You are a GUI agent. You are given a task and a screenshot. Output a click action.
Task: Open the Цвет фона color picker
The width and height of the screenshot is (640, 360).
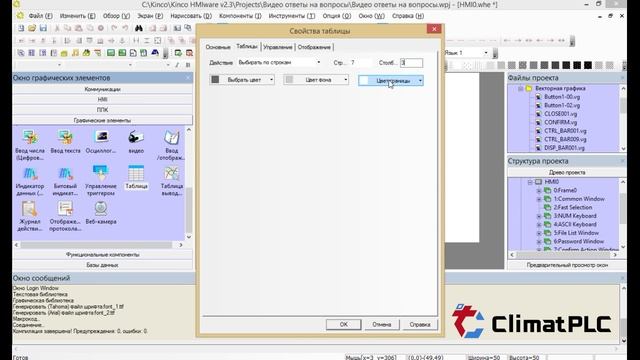click(x=316, y=80)
